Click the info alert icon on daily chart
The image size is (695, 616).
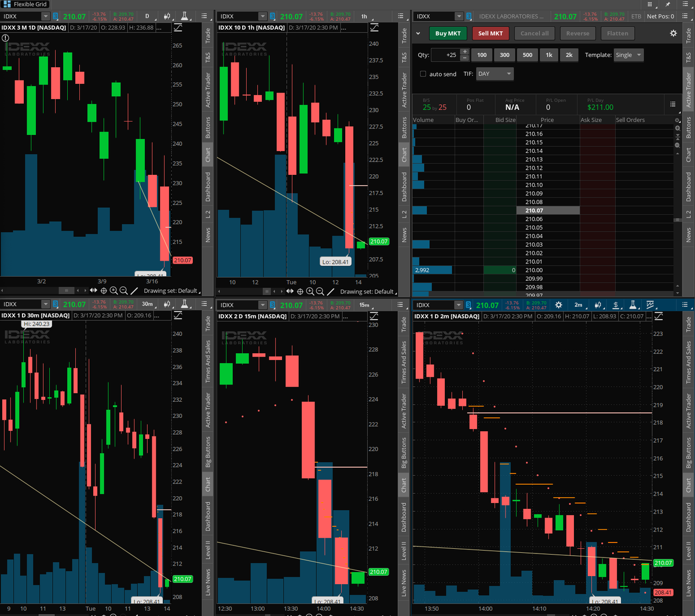[x=6, y=38]
